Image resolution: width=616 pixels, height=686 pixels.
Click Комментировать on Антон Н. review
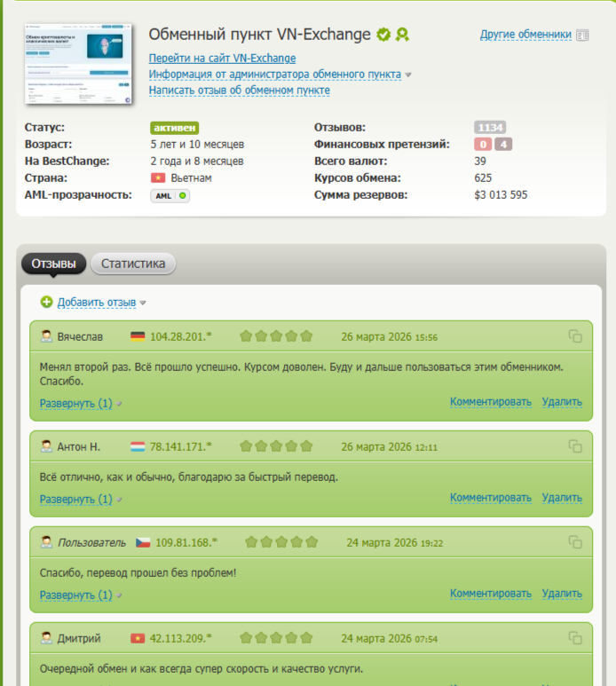[491, 498]
